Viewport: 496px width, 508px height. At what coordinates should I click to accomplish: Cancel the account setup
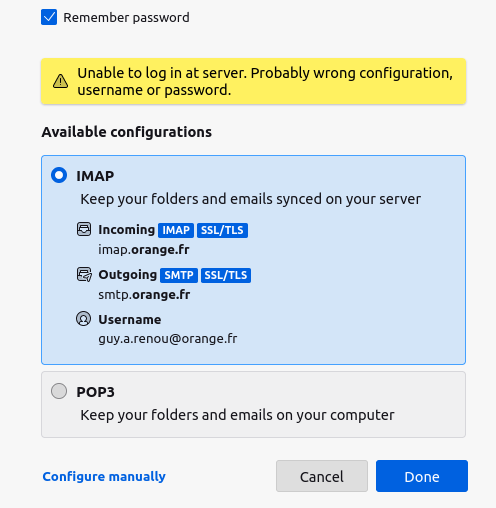tap(322, 476)
